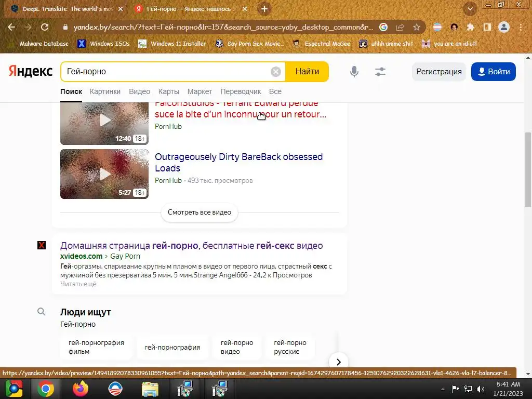Screen dimensions: 532x399
Task: Open Windows ISOs bookmark
Action: point(104,44)
